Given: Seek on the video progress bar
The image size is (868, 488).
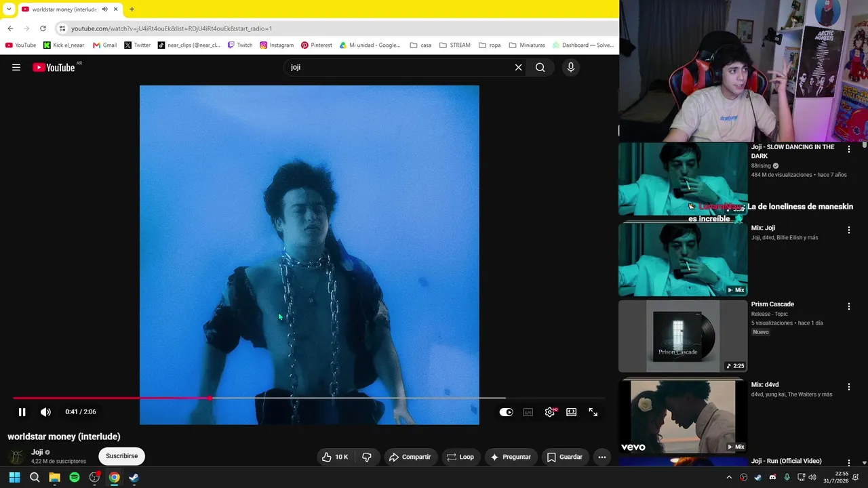Looking at the screenshot, I should 309,398.
